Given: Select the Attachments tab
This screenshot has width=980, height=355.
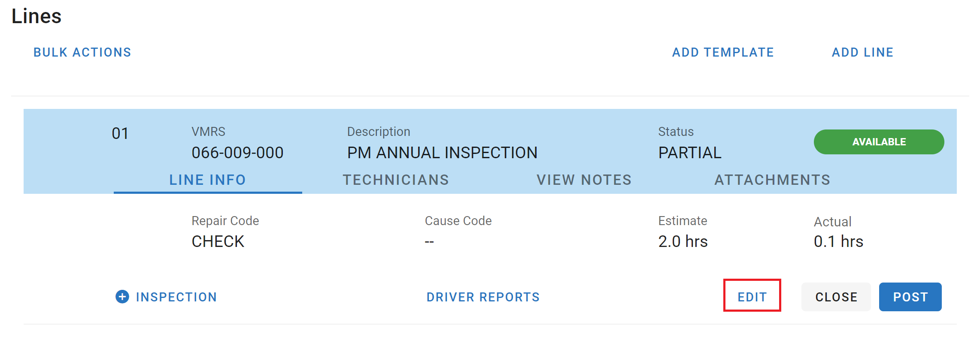Looking at the screenshot, I should coord(772,180).
